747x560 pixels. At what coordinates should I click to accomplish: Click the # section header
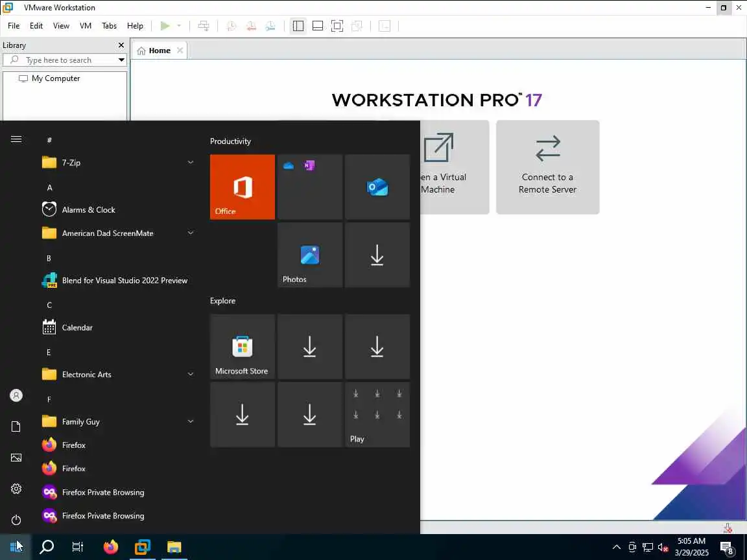point(49,140)
